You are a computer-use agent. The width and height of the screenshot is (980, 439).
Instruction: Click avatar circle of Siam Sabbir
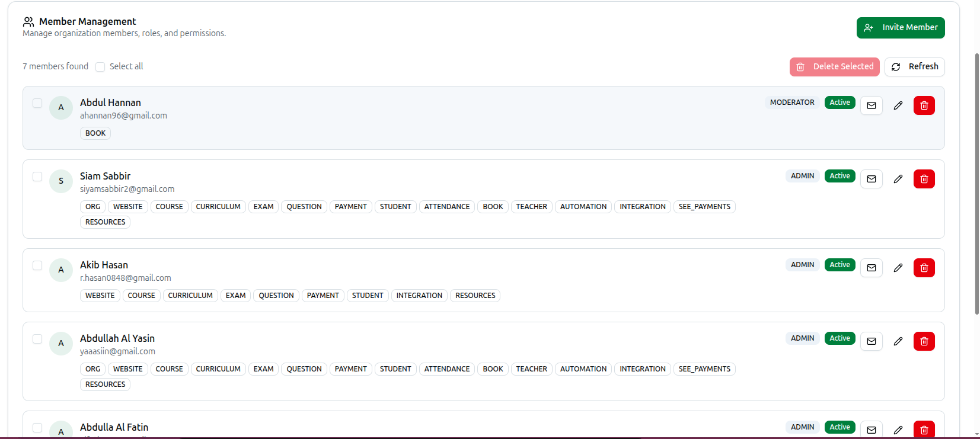tap(61, 181)
